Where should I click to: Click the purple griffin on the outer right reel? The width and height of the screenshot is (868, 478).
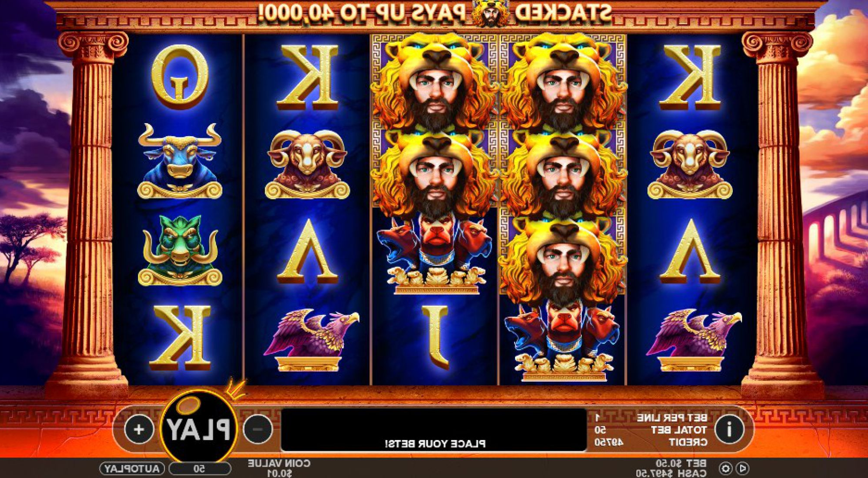(693, 340)
